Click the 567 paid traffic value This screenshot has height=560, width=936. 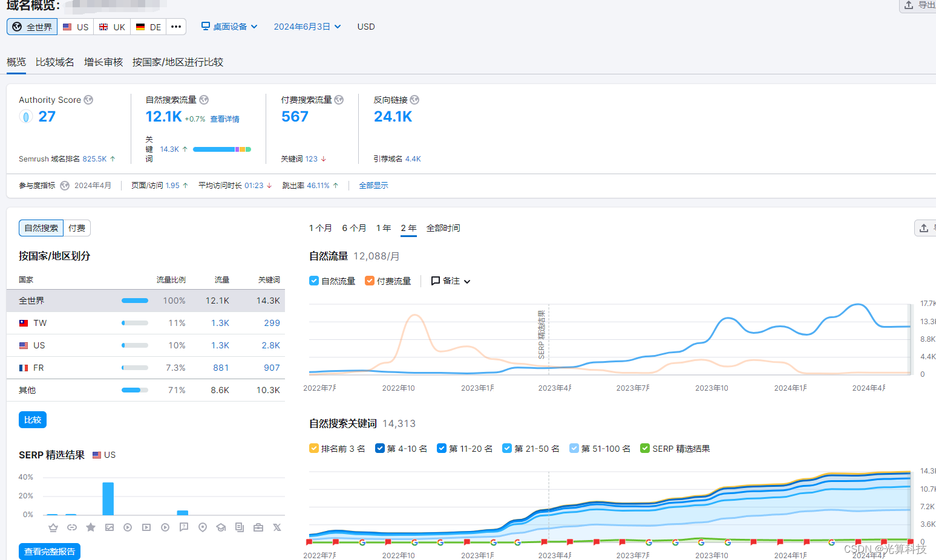coord(295,117)
